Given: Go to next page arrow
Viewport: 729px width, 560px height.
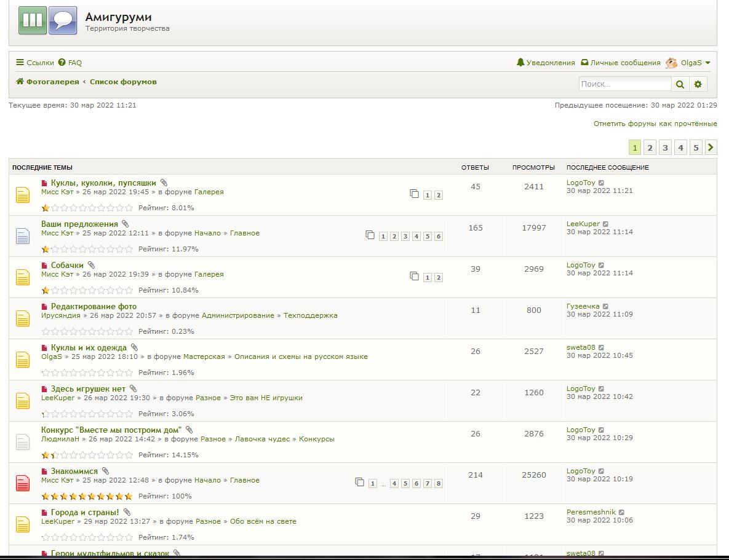Looking at the screenshot, I should 711,148.
